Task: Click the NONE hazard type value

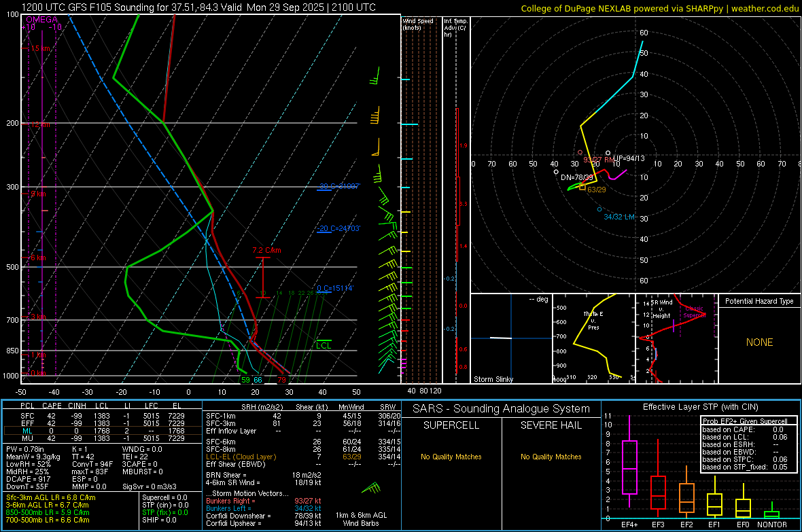Action: [760, 342]
